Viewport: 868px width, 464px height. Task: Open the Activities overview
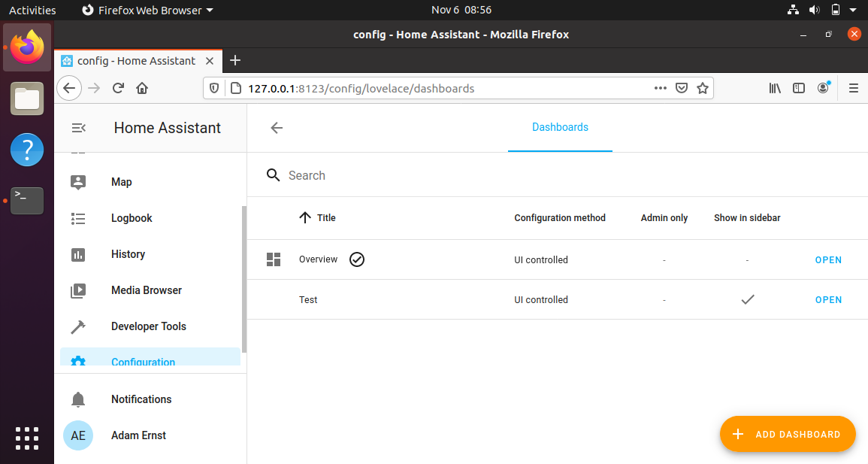(x=32, y=10)
